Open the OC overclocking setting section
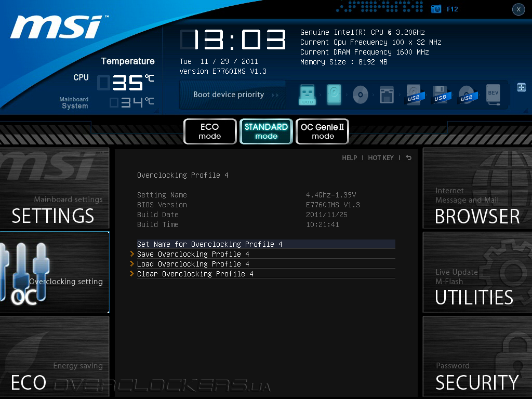The width and height of the screenshot is (532, 399). tap(54, 272)
